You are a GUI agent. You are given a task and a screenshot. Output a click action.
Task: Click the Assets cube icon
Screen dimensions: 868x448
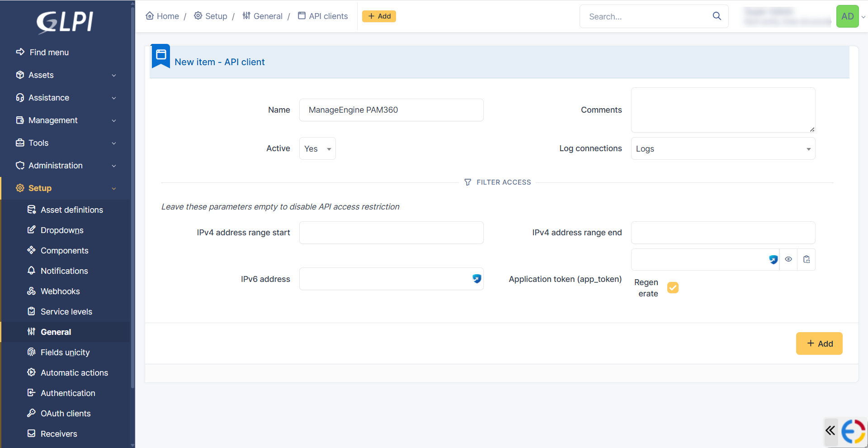[20, 75]
